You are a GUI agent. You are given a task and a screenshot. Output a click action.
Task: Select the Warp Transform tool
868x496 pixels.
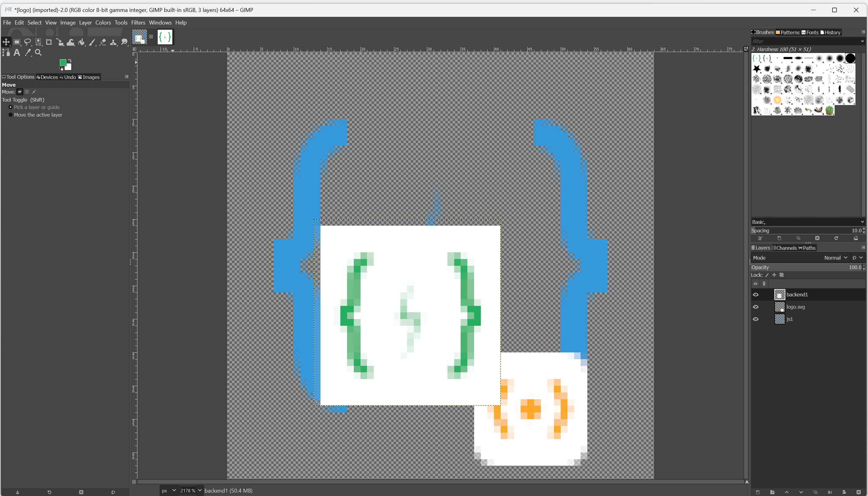(x=70, y=42)
